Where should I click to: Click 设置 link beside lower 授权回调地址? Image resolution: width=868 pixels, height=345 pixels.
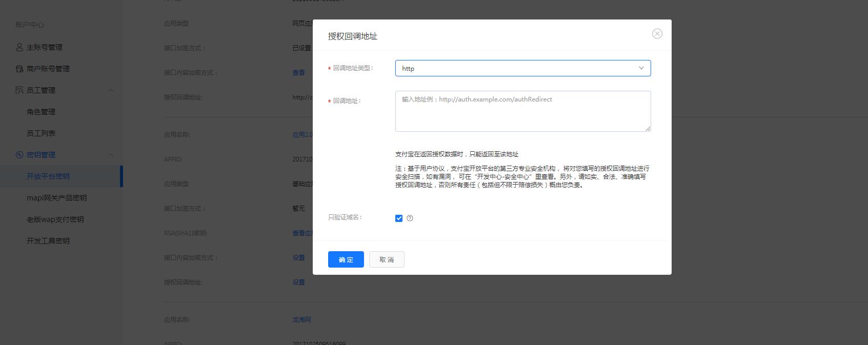tap(298, 282)
